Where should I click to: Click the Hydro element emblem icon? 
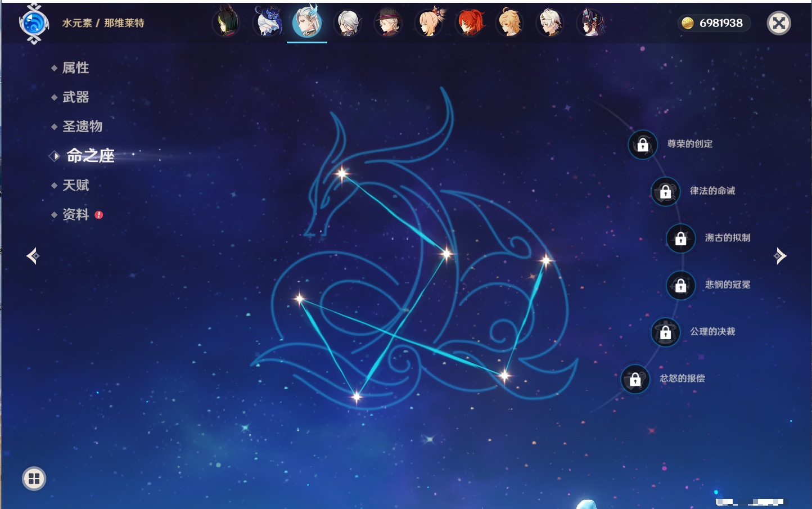pyautogui.click(x=34, y=24)
